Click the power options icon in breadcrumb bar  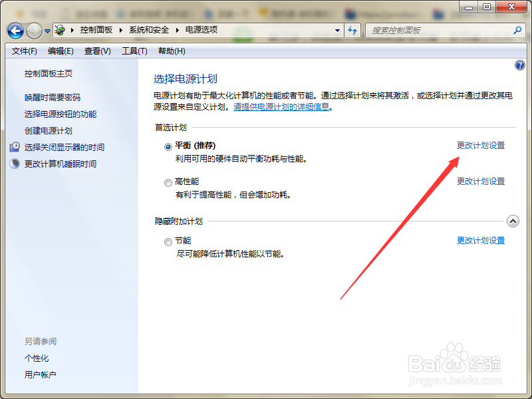(x=59, y=30)
